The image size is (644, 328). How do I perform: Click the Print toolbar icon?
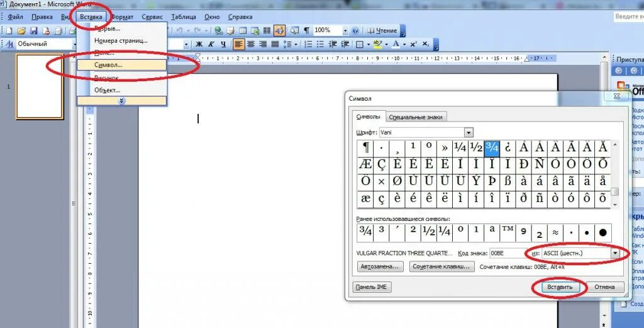click(x=58, y=31)
